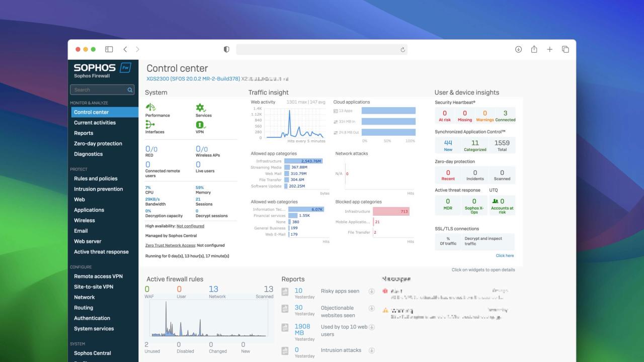
Task: Click the search magnifier icon in sidebar
Action: [130, 90]
